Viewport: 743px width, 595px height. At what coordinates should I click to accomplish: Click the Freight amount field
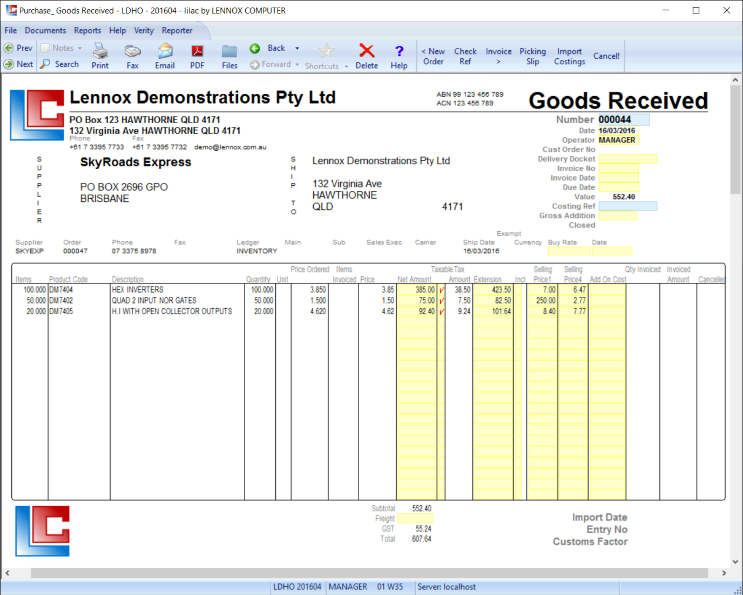tap(415, 519)
